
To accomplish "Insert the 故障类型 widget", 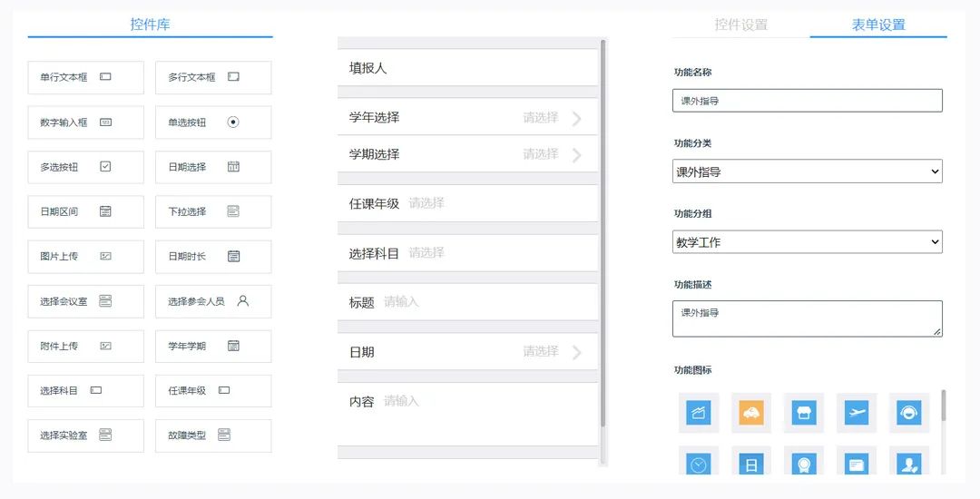I will click(213, 435).
